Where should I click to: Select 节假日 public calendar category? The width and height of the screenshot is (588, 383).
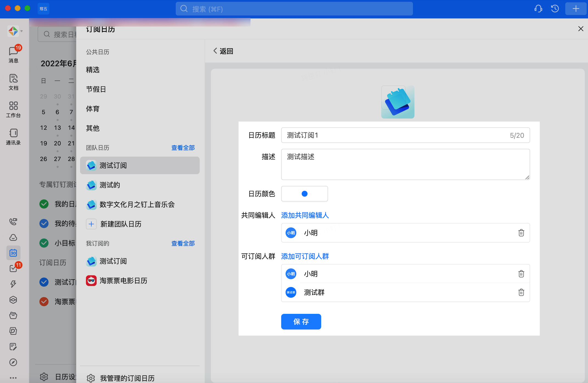pyautogui.click(x=96, y=89)
